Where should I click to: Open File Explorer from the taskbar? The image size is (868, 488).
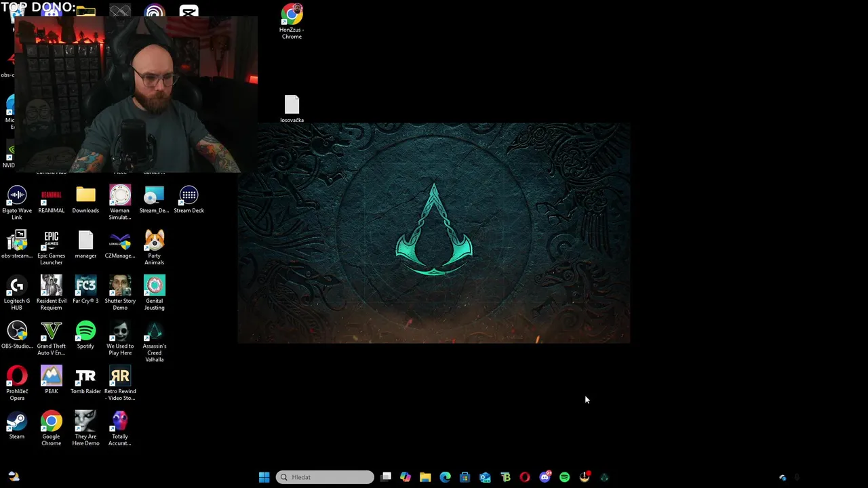(x=425, y=477)
